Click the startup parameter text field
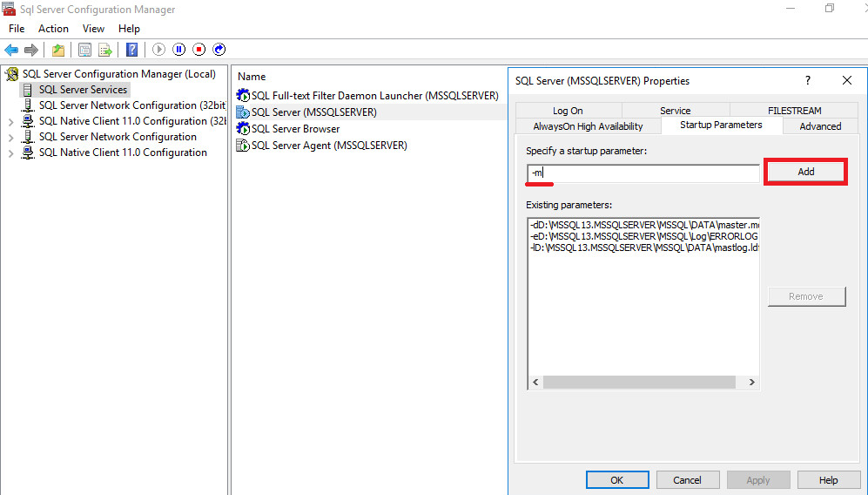The image size is (868, 495). 643,173
